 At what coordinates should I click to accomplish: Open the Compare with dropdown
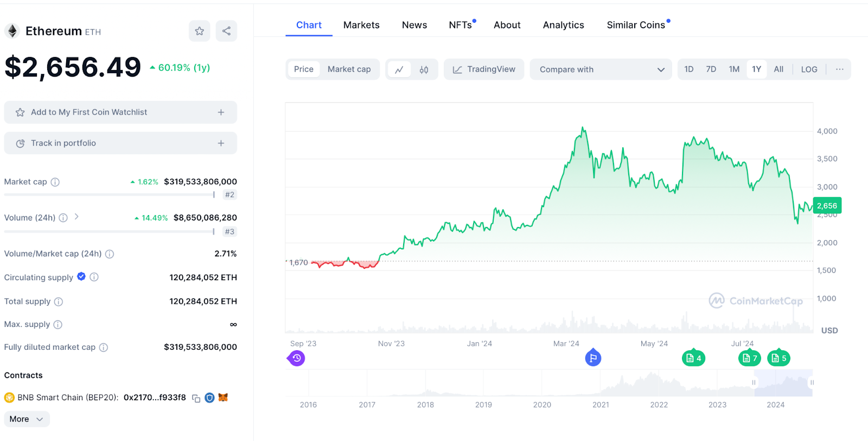point(601,70)
